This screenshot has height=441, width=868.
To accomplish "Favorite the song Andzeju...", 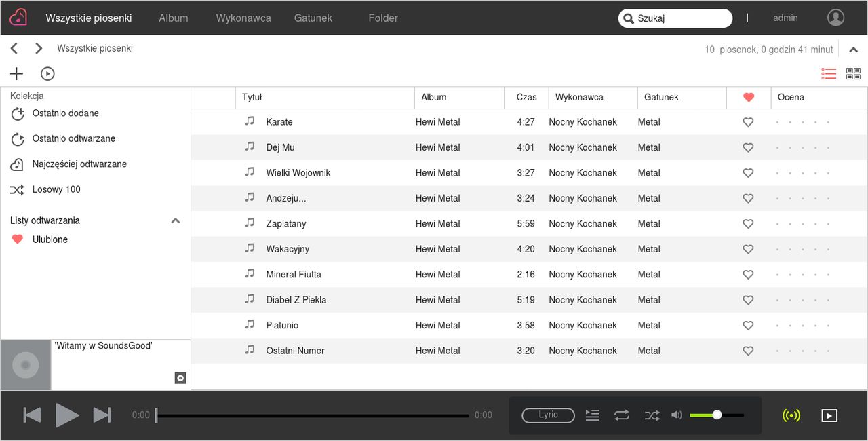I will (748, 198).
